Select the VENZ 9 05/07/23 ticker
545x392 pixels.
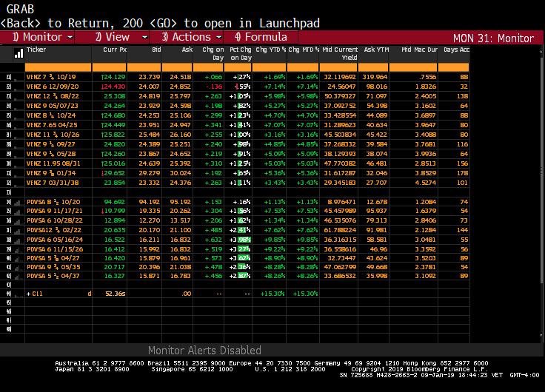[x=52, y=106]
